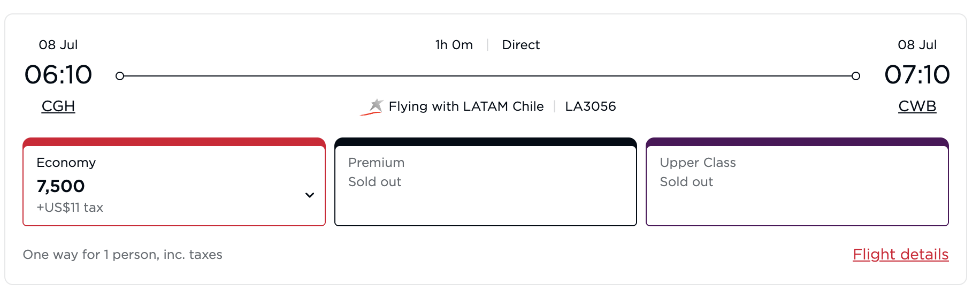Click the 06:10 departure time
Screen dimensions: 980x291
pyautogui.click(x=58, y=74)
